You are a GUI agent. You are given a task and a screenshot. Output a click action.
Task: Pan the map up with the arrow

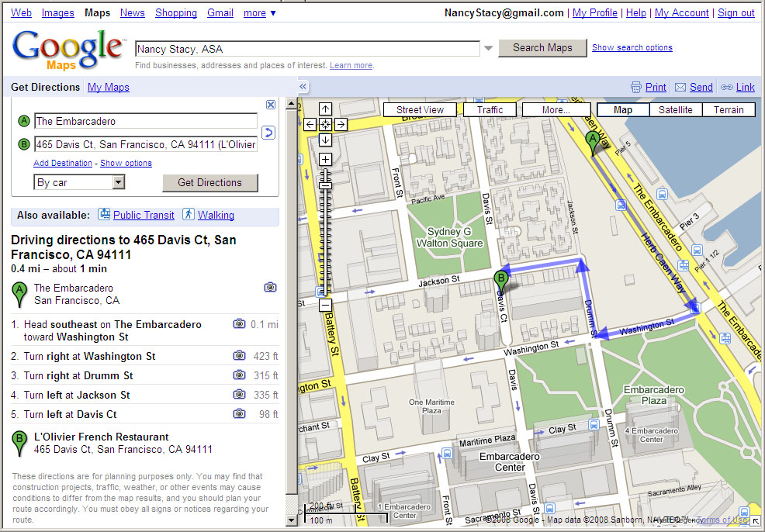325,109
